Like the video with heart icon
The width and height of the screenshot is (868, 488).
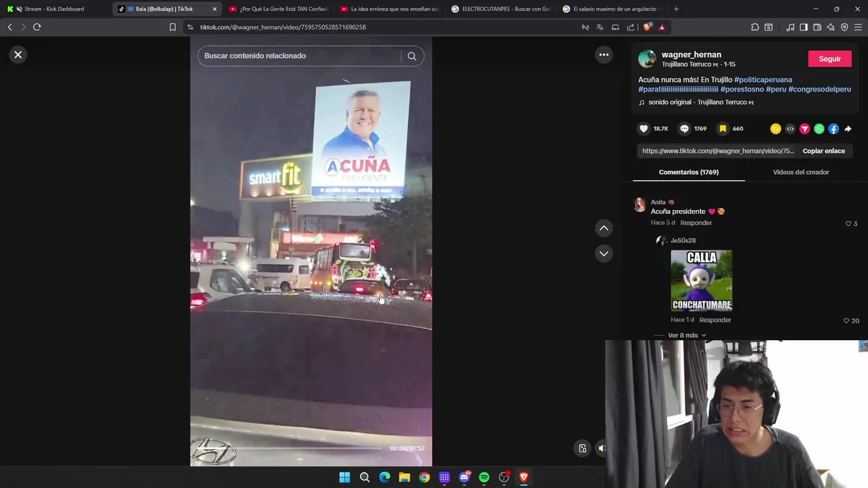pos(644,129)
